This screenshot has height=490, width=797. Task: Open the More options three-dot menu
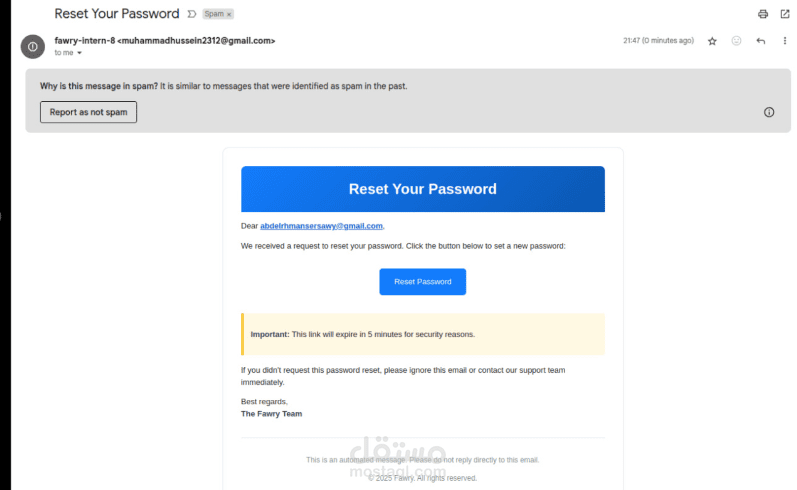tap(785, 41)
